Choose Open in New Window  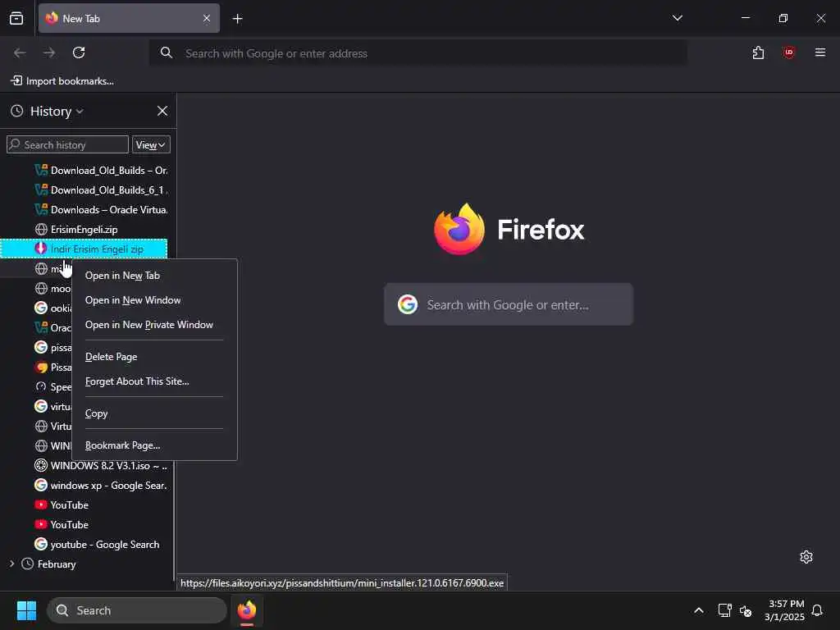(154, 300)
